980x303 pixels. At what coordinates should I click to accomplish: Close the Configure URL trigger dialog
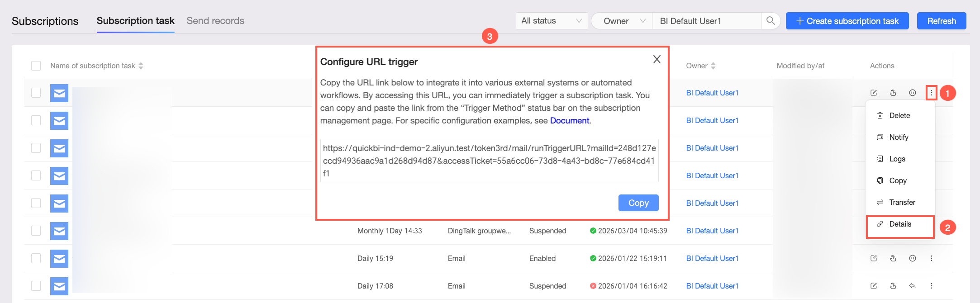[657, 59]
